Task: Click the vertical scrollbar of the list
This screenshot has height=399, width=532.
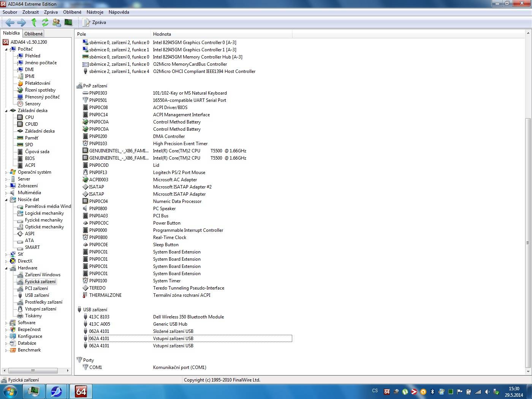Action: click(528, 243)
